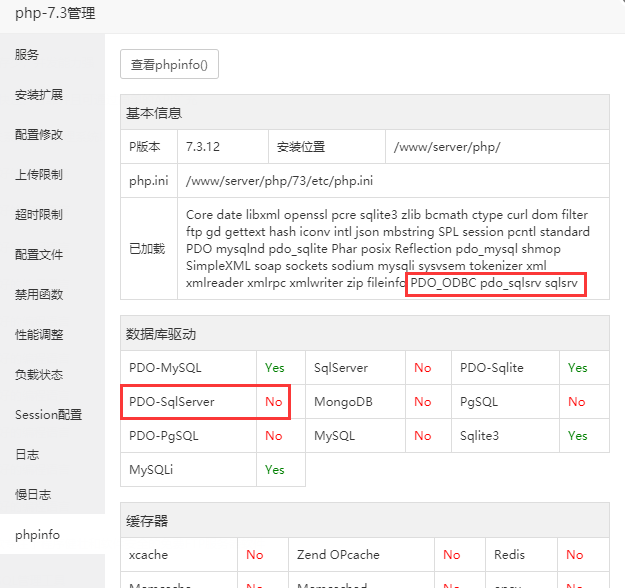Click the SqlServer cell

(x=355, y=368)
